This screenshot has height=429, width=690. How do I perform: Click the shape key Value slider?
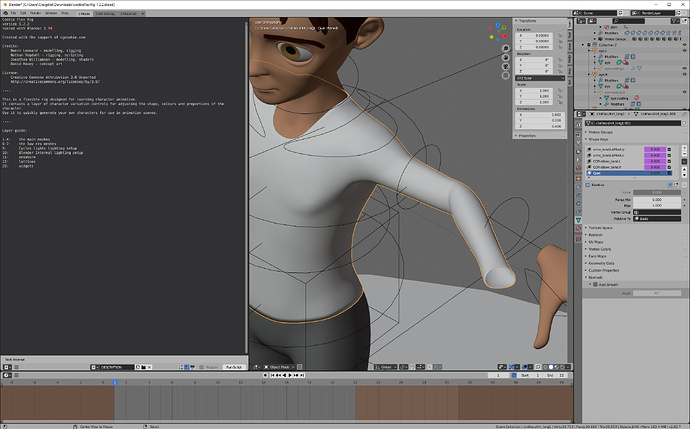(x=657, y=192)
